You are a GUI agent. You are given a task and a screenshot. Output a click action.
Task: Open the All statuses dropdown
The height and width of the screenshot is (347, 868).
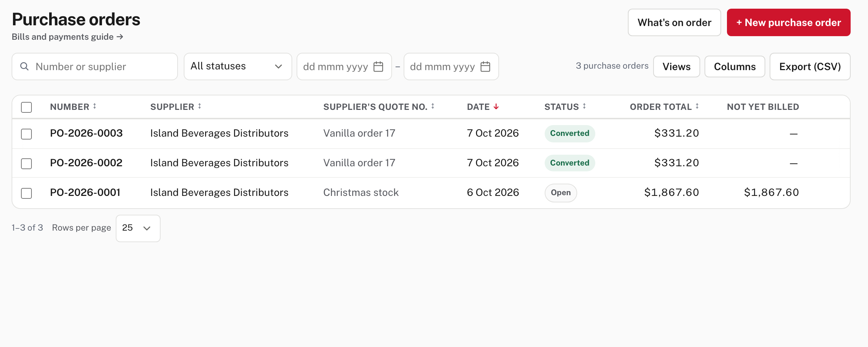[x=238, y=67]
